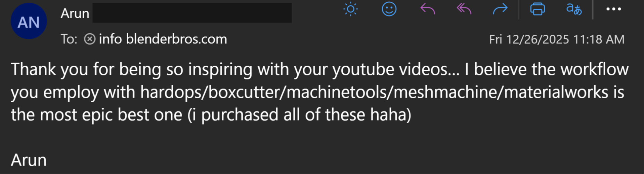Viewport: 644px width, 174px height.
Task: Click the blacked-out sender address bar
Action: tap(192, 13)
